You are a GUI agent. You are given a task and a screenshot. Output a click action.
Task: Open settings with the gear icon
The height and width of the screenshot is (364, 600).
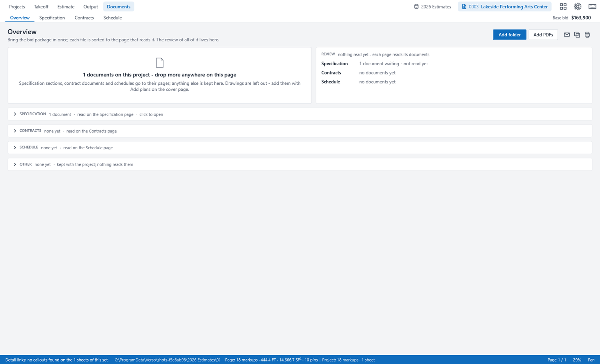578,6
